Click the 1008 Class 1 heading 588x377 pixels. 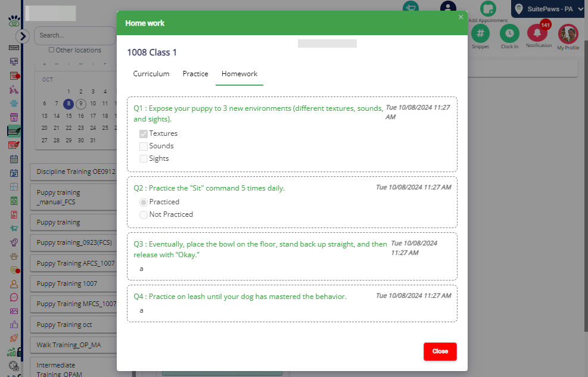point(152,52)
